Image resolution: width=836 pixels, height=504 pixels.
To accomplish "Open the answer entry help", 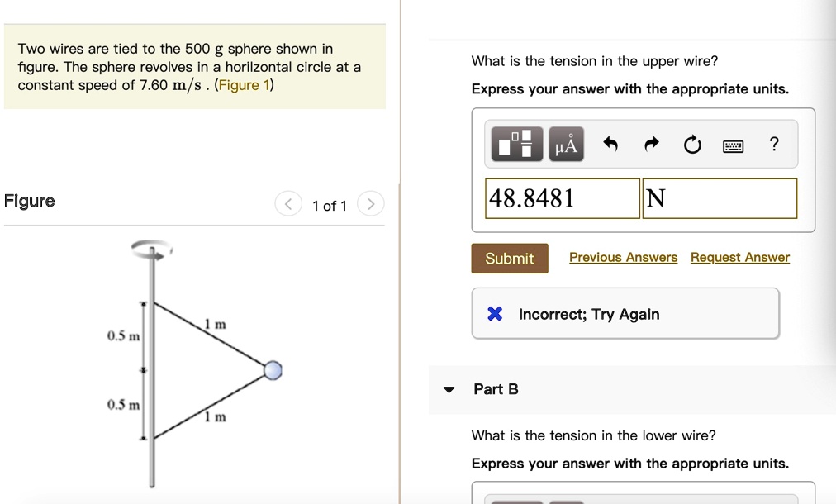I will (773, 143).
